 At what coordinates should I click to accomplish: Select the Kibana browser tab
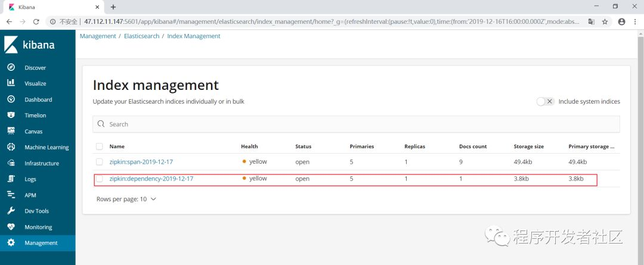tap(54, 7)
